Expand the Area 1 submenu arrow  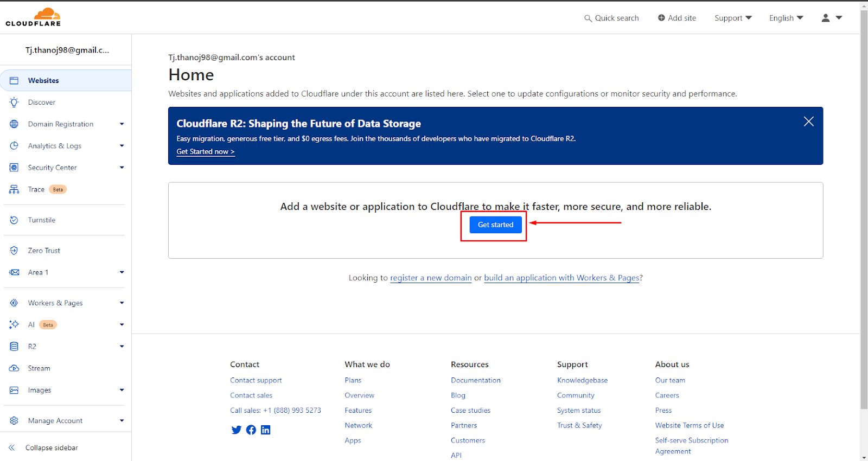[x=122, y=272]
